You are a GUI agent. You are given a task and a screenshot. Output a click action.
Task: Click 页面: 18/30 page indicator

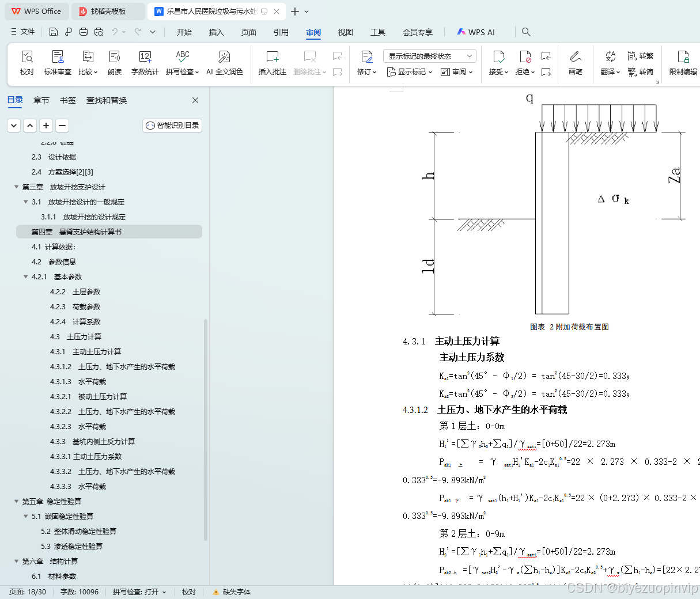28,592
